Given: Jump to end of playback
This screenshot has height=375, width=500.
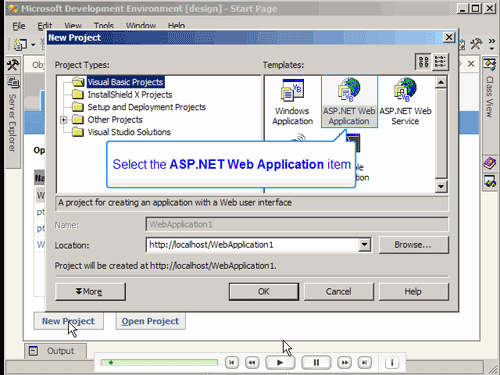Looking at the screenshot, I should [x=365, y=362].
